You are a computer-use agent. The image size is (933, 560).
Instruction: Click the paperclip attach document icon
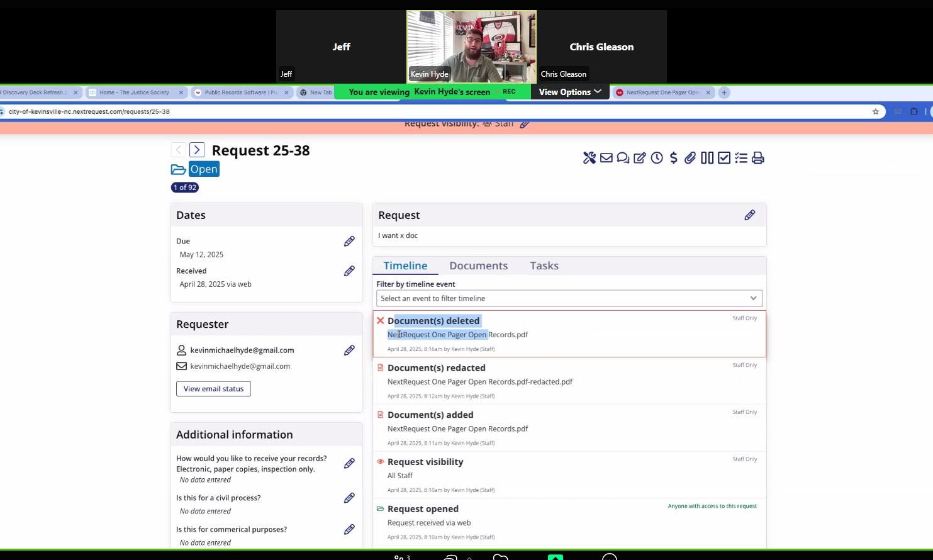pos(690,158)
